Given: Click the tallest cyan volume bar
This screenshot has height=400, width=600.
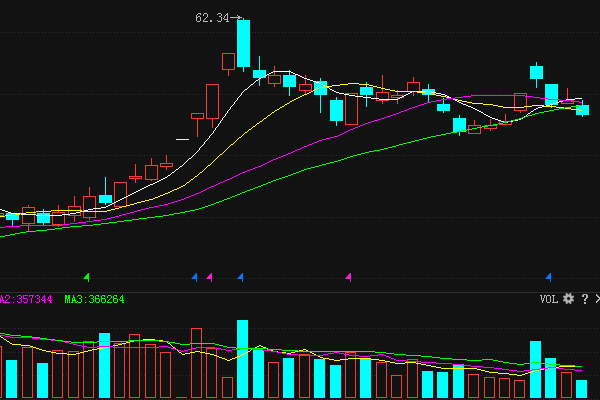Looking at the screenshot, I should click(x=243, y=359).
